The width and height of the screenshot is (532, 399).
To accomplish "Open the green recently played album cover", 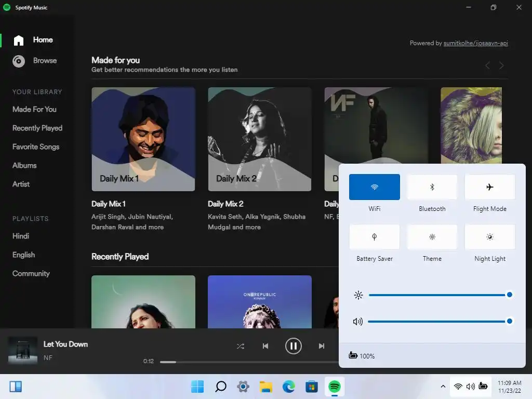I will coord(143,302).
